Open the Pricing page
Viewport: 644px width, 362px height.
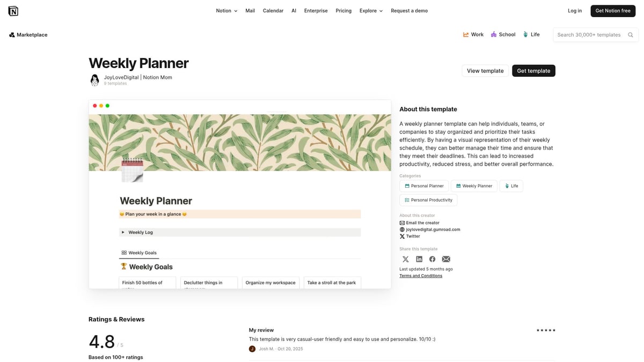343,10
